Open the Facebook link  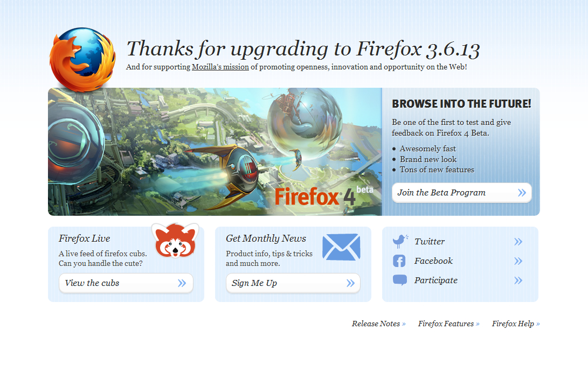pos(433,261)
